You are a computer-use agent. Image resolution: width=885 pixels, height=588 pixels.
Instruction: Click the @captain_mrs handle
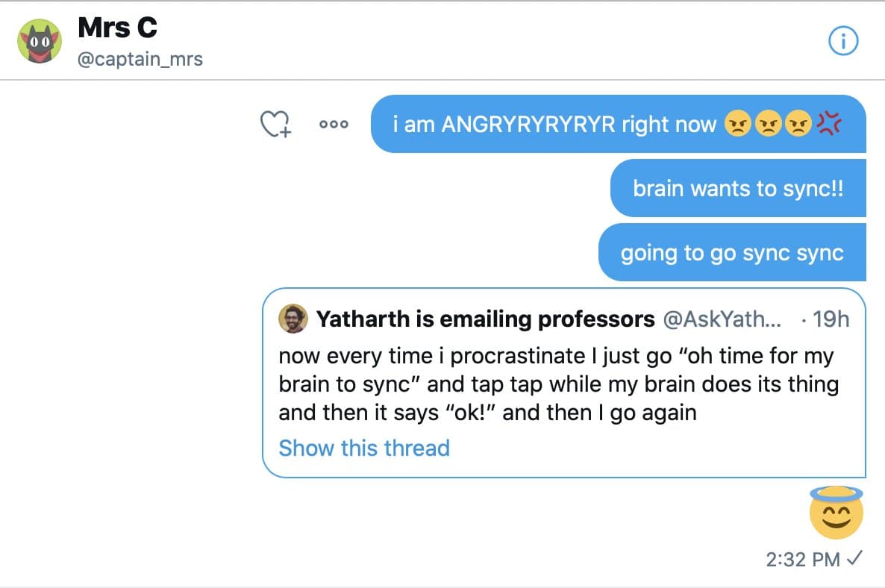140,59
